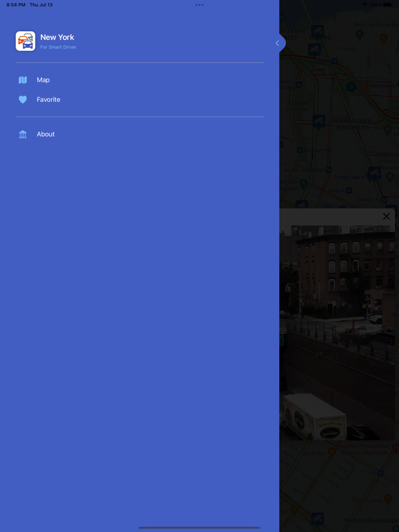Tap the Beat The Bomb pin
Viewport: 399px width, 532px height.
[x=360, y=34]
